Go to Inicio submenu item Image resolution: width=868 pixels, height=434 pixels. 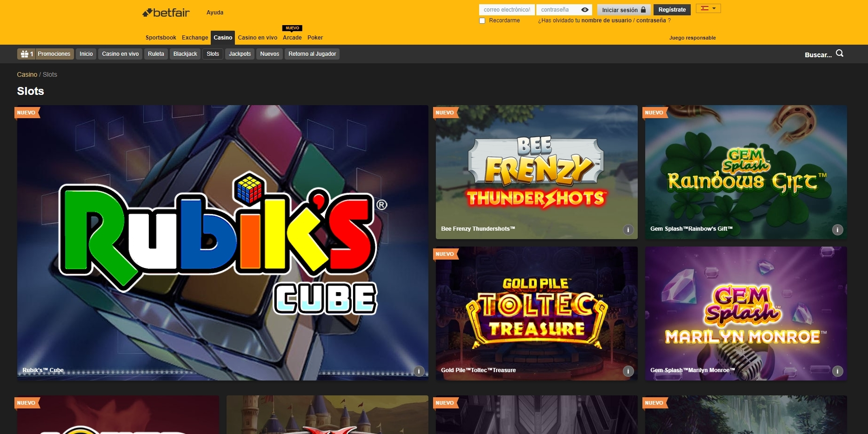point(86,54)
